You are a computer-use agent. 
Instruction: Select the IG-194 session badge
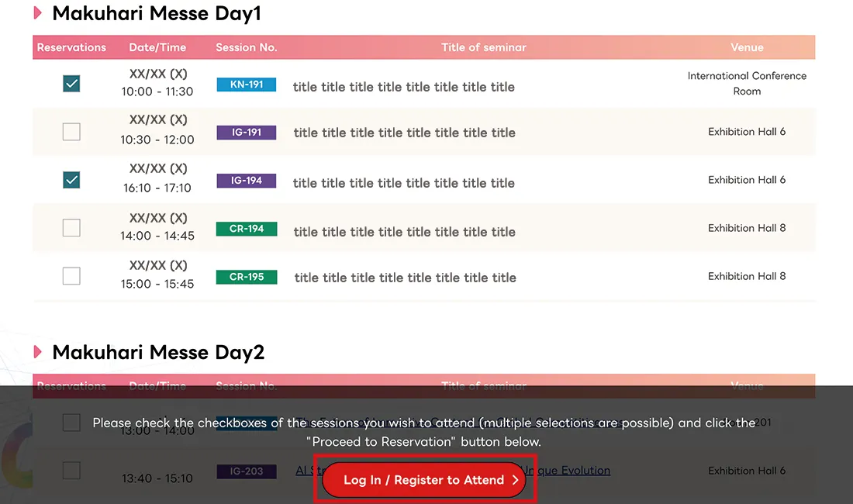(246, 180)
